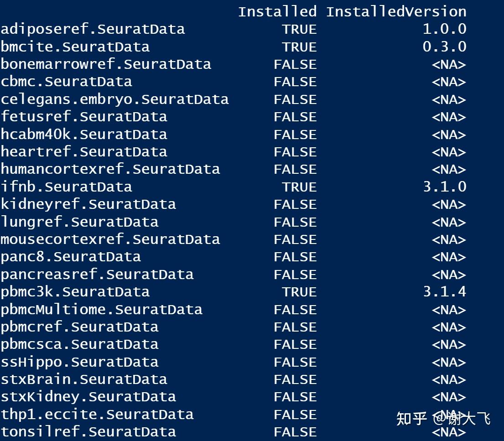Viewport: 504px width, 441px height.
Task: Click bmcite version number 0.3.0
Action: (444, 47)
